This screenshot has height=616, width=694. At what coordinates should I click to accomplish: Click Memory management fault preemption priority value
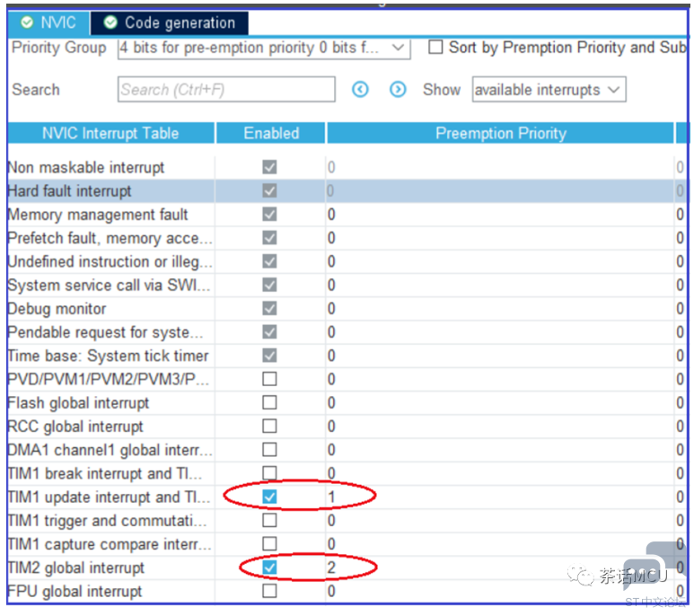tap(331, 215)
